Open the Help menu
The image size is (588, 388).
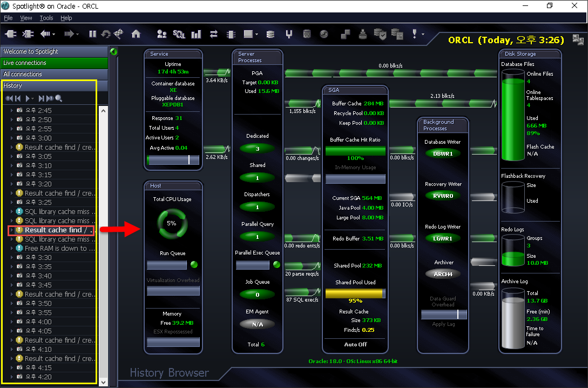pyautogui.click(x=66, y=18)
